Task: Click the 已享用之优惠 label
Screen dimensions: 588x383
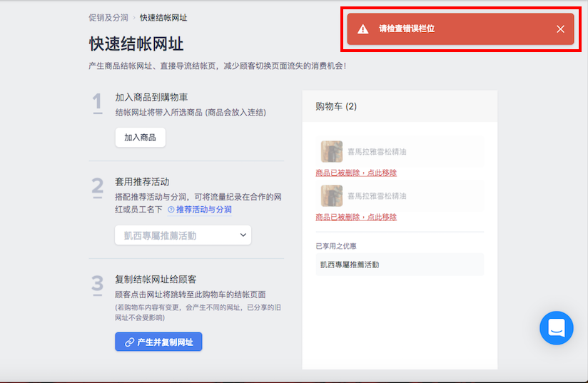Action: (x=336, y=246)
